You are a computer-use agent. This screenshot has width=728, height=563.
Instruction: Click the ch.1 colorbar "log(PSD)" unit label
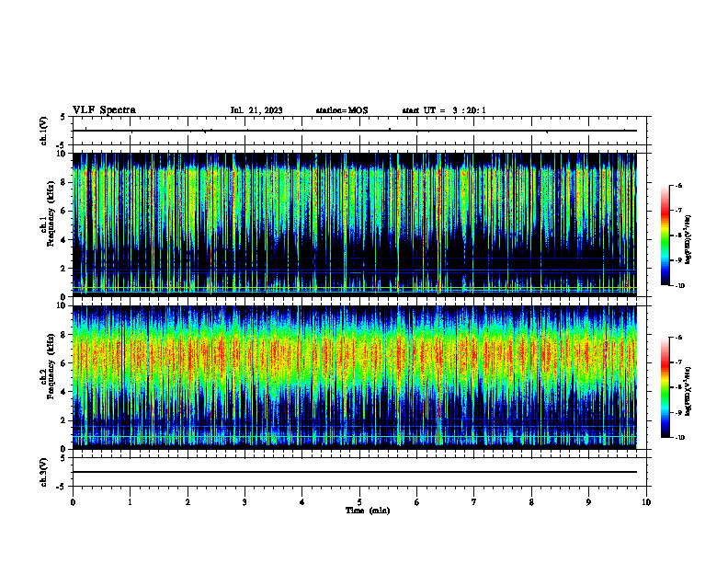pyautogui.click(x=688, y=240)
